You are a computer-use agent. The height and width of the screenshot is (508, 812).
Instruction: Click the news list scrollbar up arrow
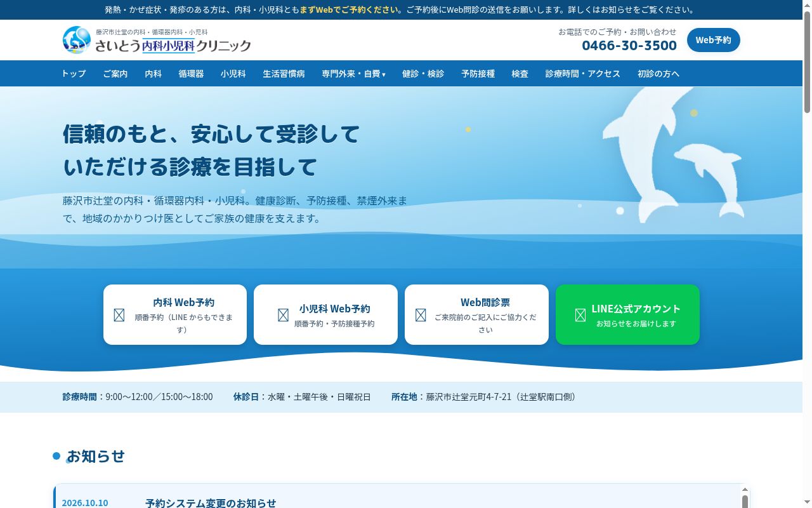pyautogui.click(x=745, y=490)
